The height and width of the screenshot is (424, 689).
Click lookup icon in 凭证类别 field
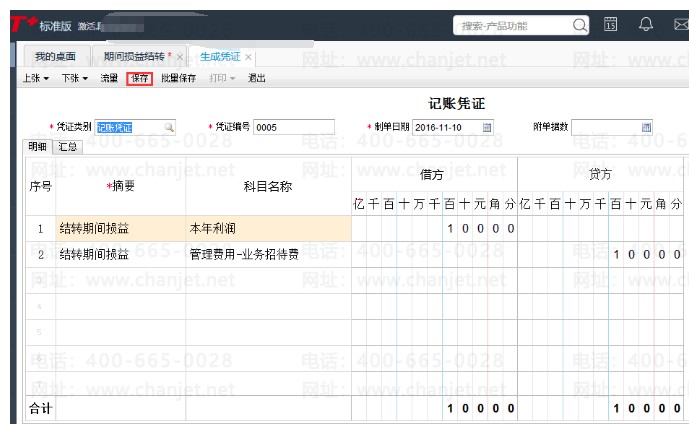[x=169, y=127]
